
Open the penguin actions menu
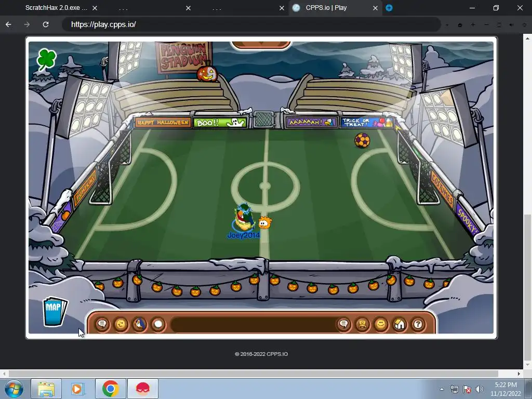coord(139,324)
